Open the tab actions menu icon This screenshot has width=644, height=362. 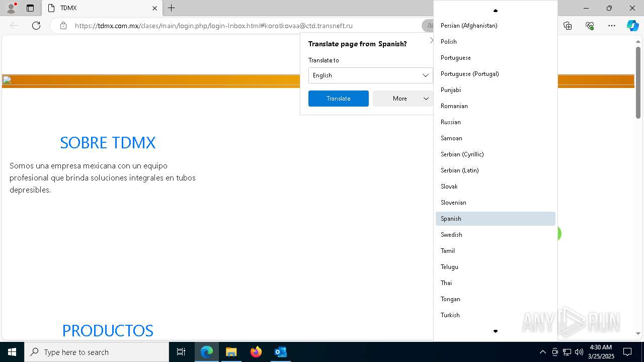click(30, 8)
